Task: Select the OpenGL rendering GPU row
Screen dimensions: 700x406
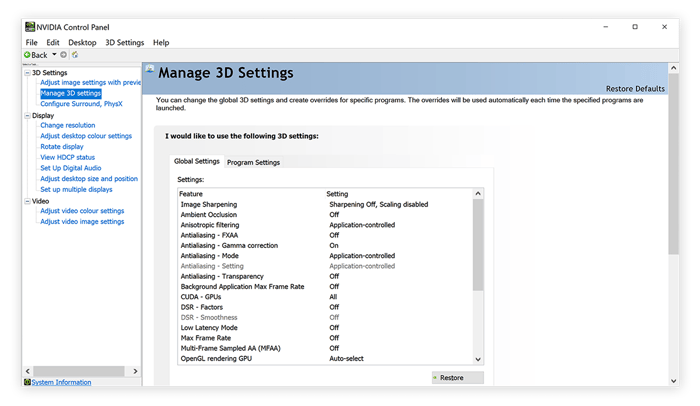Action: pyautogui.click(x=325, y=358)
